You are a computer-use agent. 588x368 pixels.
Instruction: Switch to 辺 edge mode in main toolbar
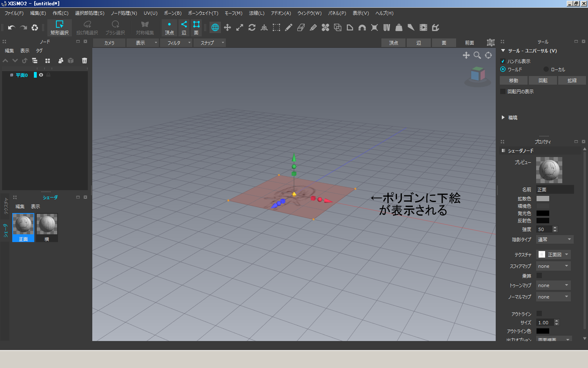pos(184,28)
